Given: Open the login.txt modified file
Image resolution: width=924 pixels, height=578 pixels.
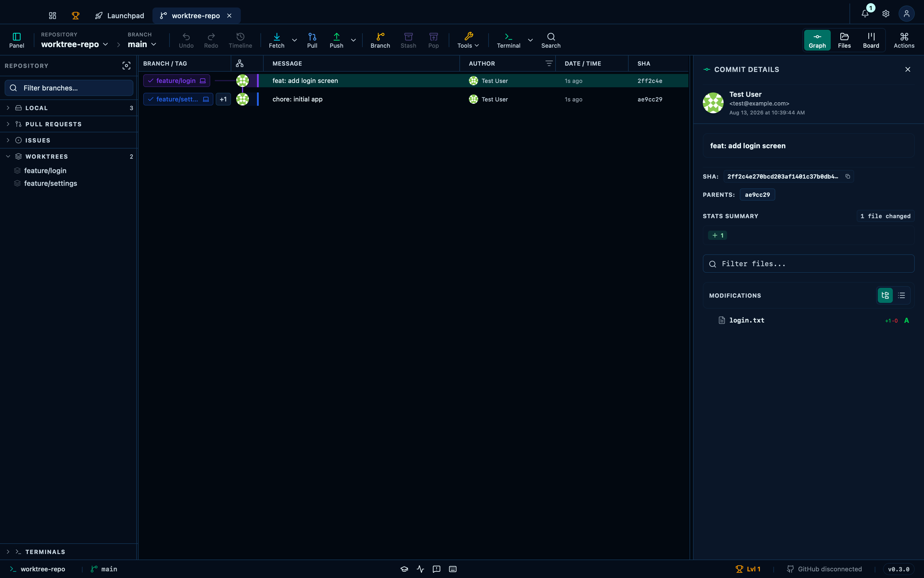Looking at the screenshot, I should (x=808, y=320).
